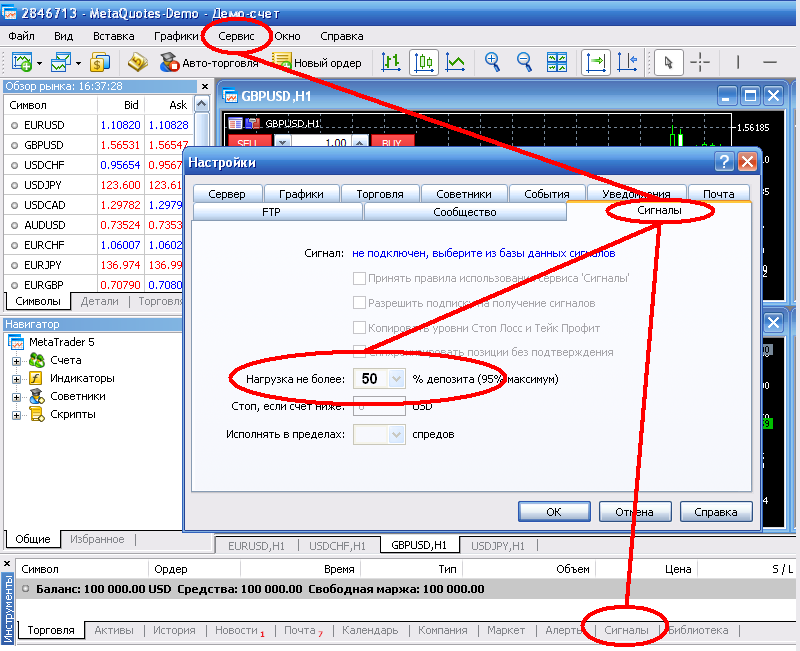
Task: Open Вид menu
Action: (63, 36)
